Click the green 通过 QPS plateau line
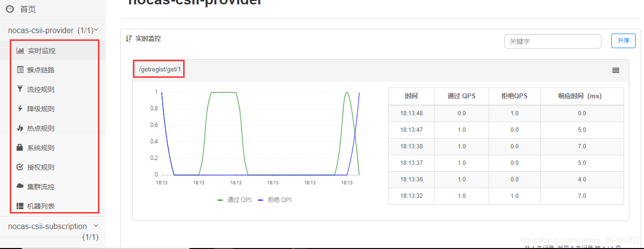Viewport: 644px width, 249px height. 223,92
